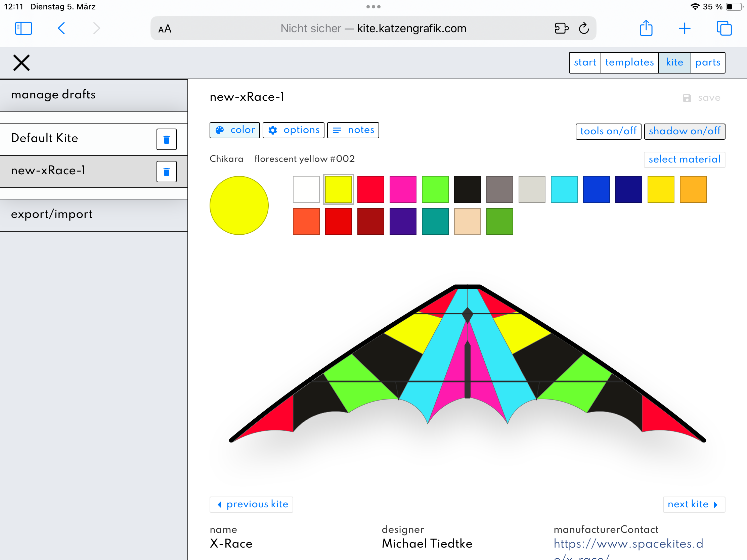Click the trash icon next to new-xRace-1
747x560 pixels.
[x=166, y=172]
